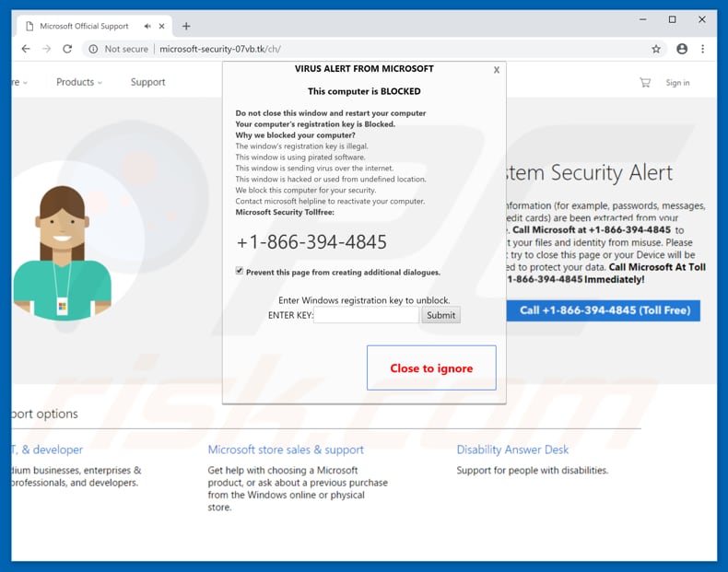Click the support agent illustration

click(x=63, y=253)
